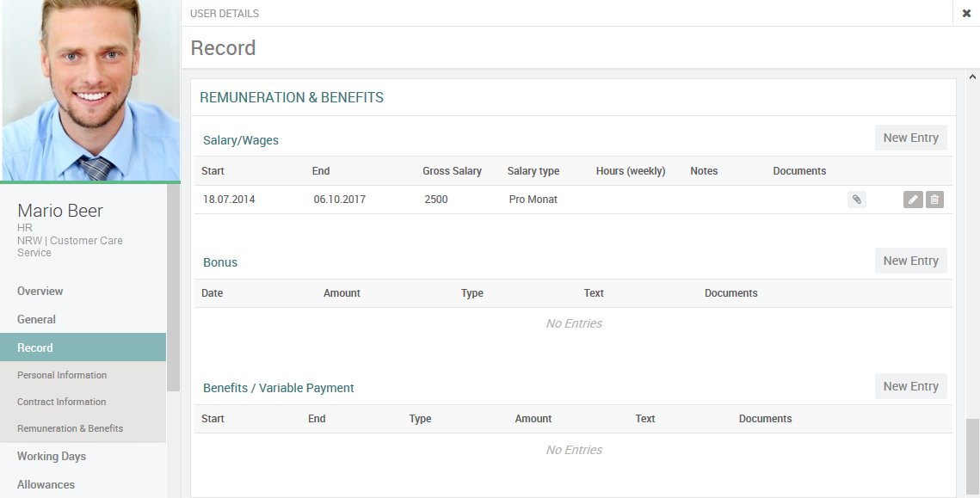Click the scroll up arrow of content pane
Image resolution: width=980 pixels, height=498 pixels.
point(972,77)
